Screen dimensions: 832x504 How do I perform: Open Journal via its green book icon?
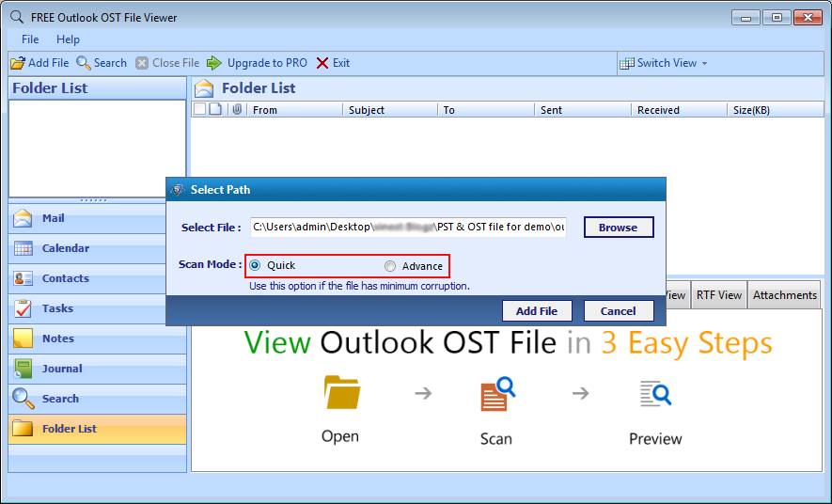pyautogui.click(x=23, y=369)
